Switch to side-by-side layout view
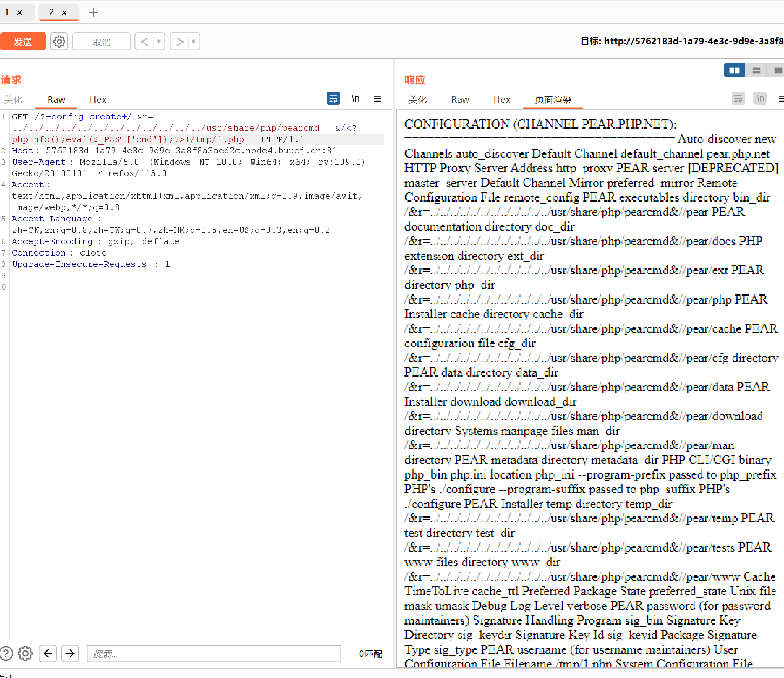This screenshot has width=784, height=678. [734, 70]
